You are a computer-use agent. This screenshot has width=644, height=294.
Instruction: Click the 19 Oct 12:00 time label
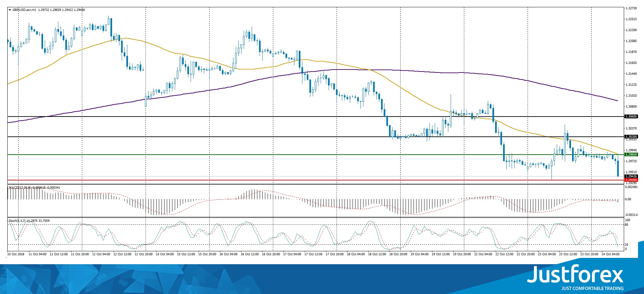[x=441, y=254]
